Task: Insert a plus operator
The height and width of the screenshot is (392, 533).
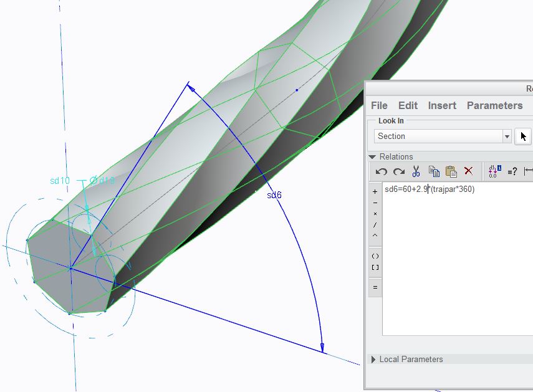Action: pyautogui.click(x=375, y=191)
